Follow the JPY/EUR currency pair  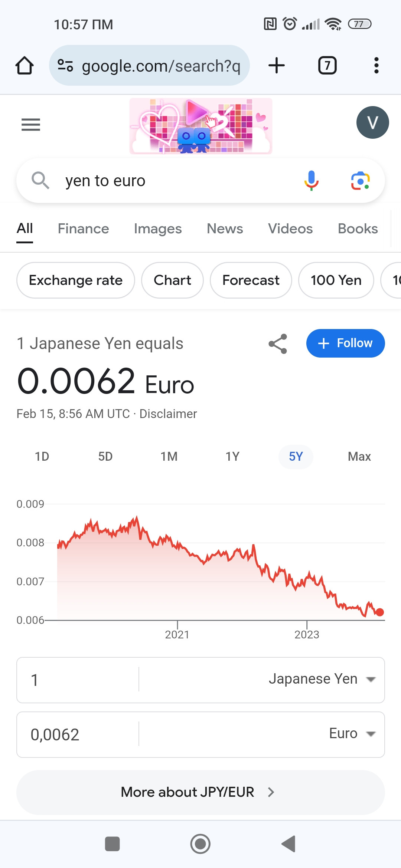click(x=345, y=343)
